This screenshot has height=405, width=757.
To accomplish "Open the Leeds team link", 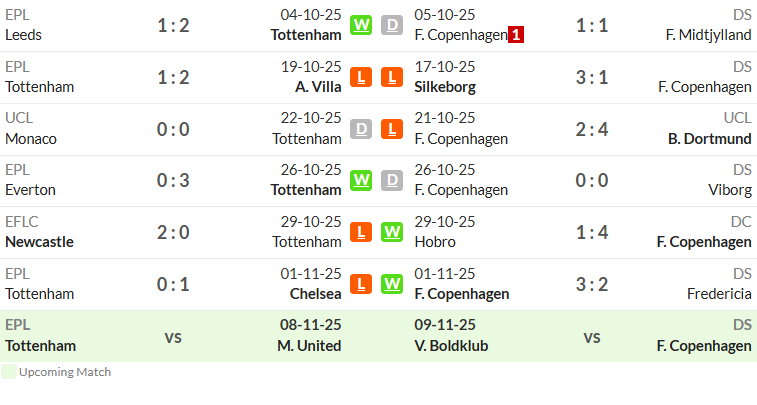I will pos(23,35).
